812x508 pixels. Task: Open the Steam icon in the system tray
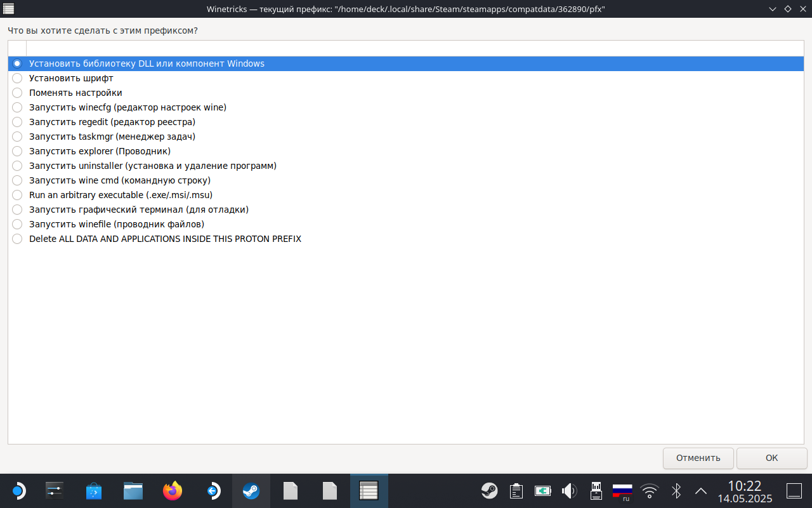[x=489, y=491]
